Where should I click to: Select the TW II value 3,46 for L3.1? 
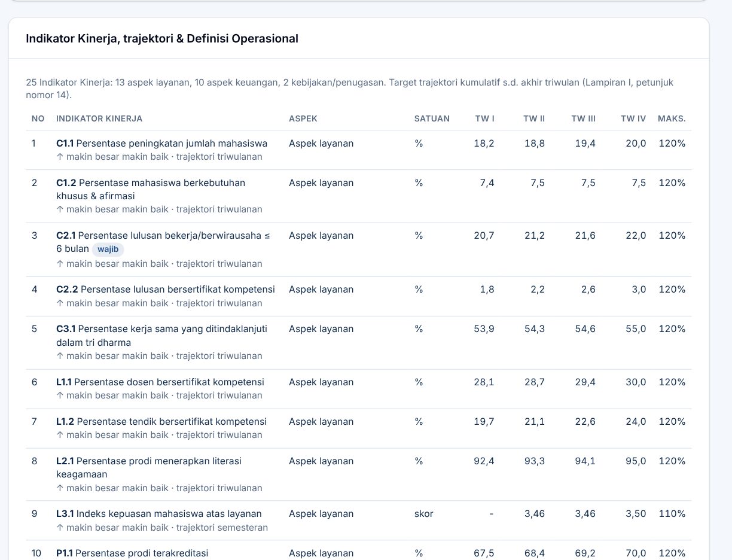pos(534,513)
